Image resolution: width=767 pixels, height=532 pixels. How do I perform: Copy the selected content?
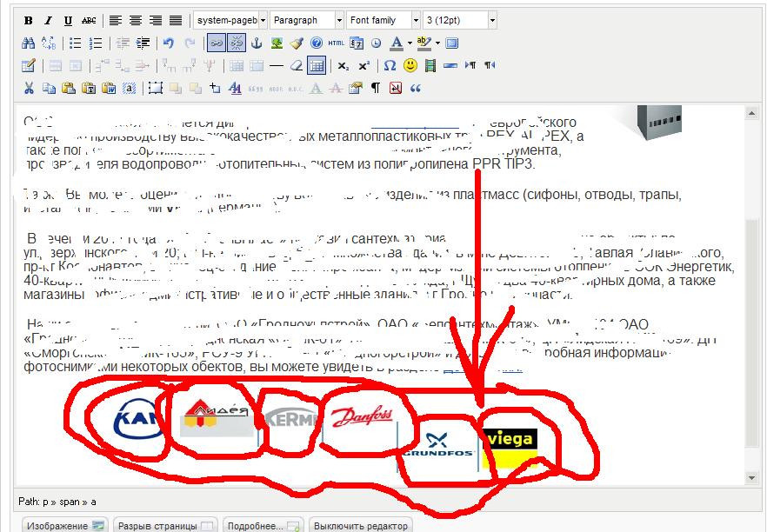(49, 88)
